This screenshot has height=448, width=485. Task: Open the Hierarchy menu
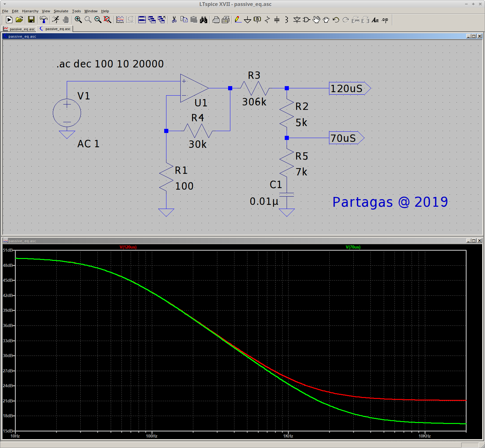coord(30,11)
